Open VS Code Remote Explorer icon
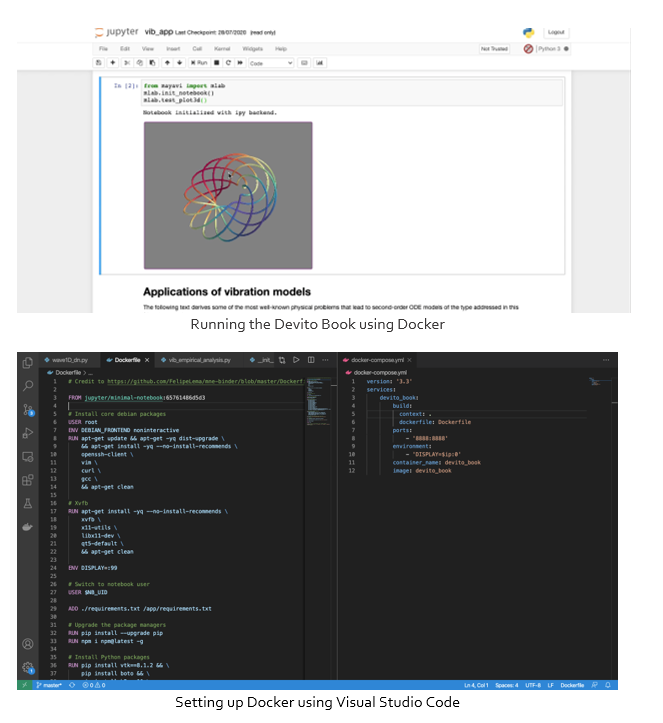Viewport: 663px width, 723px height. click(x=28, y=456)
